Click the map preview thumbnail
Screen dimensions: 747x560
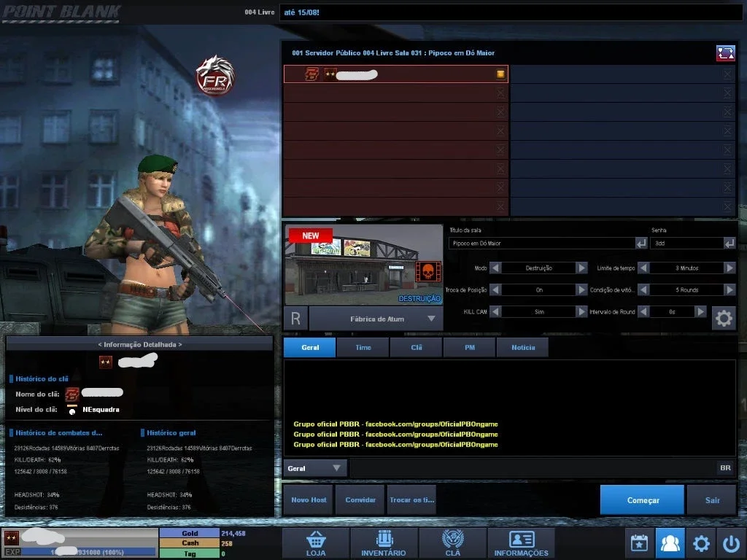tap(364, 265)
